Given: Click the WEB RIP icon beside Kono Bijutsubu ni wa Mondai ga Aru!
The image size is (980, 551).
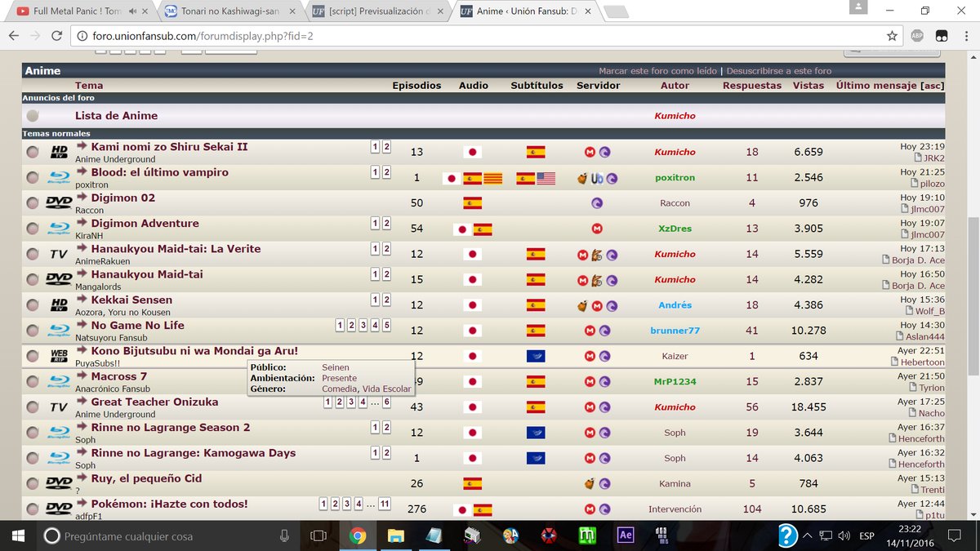Looking at the screenshot, I should tap(59, 356).
